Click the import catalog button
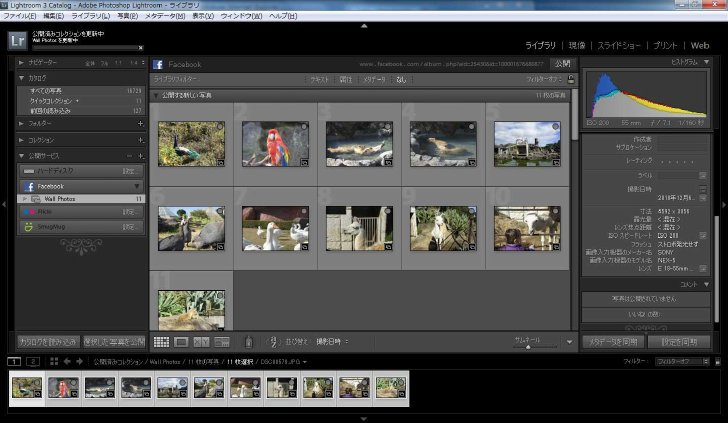Image resolution: width=728 pixels, height=423 pixels. pos(48,342)
